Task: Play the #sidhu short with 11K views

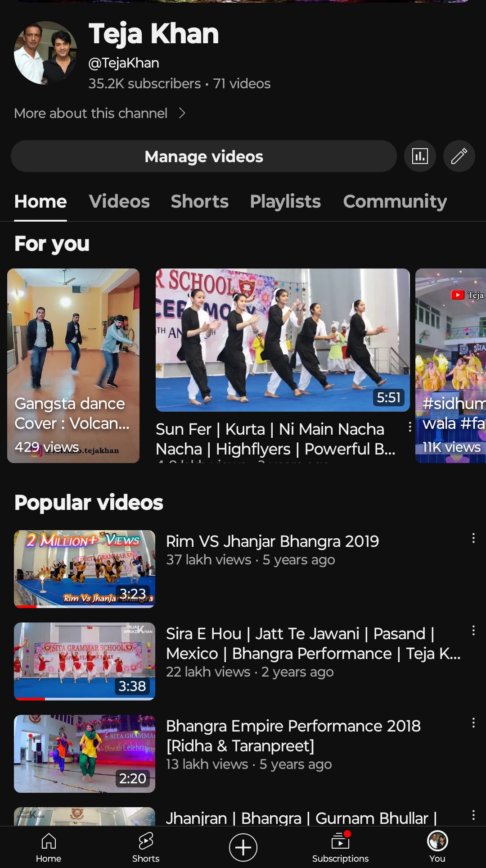Action: coord(450,366)
